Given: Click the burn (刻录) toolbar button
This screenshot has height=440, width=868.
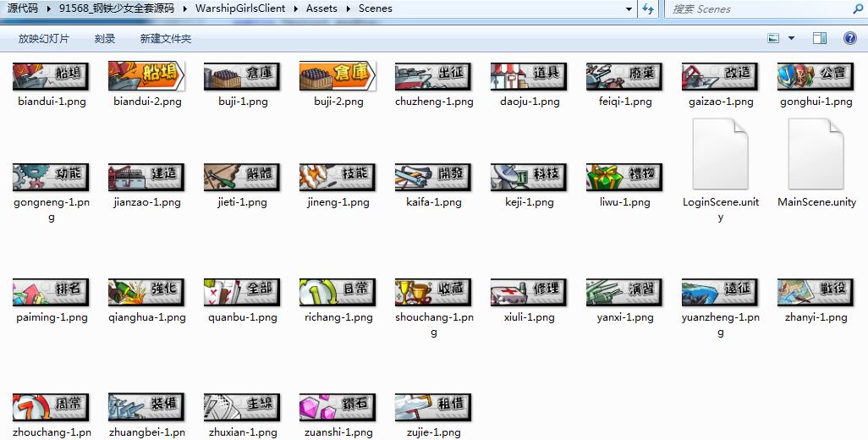Looking at the screenshot, I should tap(105, 39).
